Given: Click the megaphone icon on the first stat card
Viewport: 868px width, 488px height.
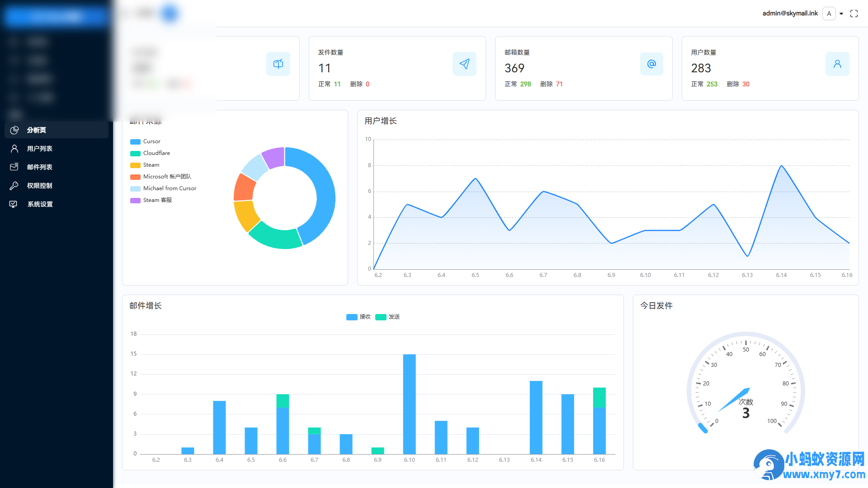Looking at the screenshot, I should (x=278, y=64).
